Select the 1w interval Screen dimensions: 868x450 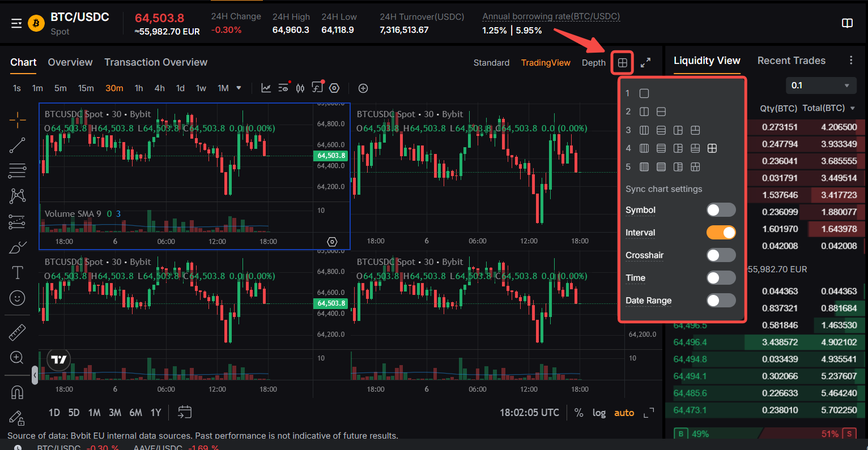[x=201, y=88]
